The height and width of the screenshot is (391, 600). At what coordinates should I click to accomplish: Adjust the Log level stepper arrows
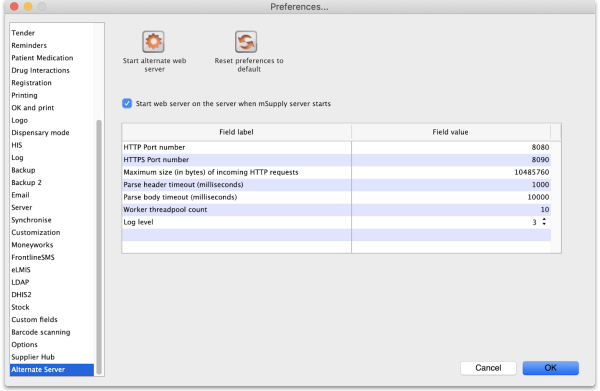[x=544, y=222]
